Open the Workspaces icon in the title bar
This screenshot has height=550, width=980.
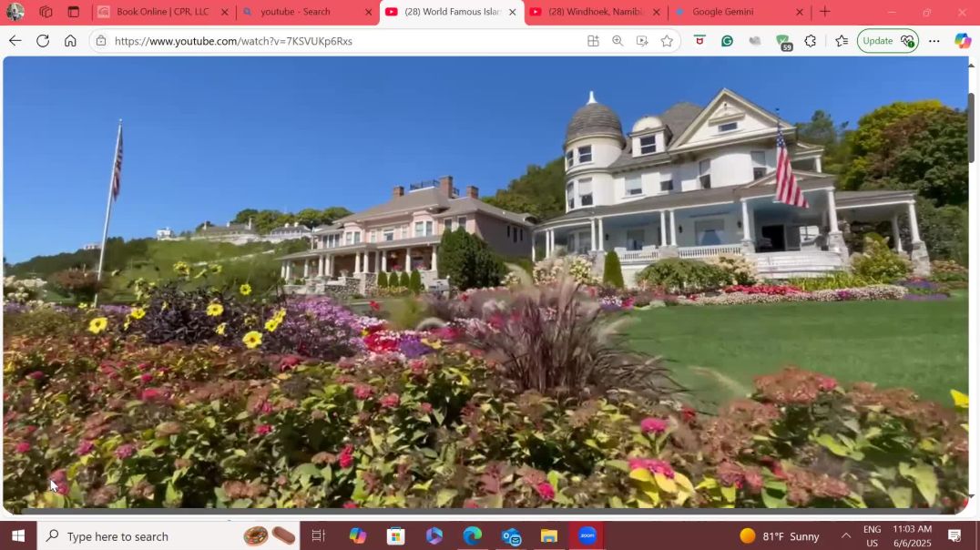(46, 11)
